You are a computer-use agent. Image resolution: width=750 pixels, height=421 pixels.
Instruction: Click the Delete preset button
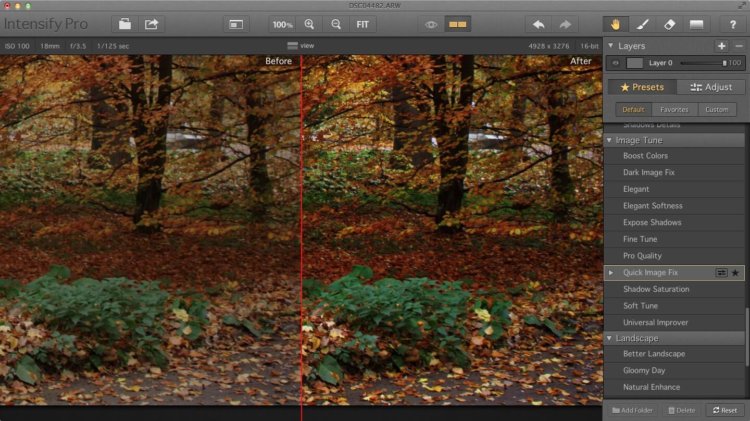tap(682, 410)
